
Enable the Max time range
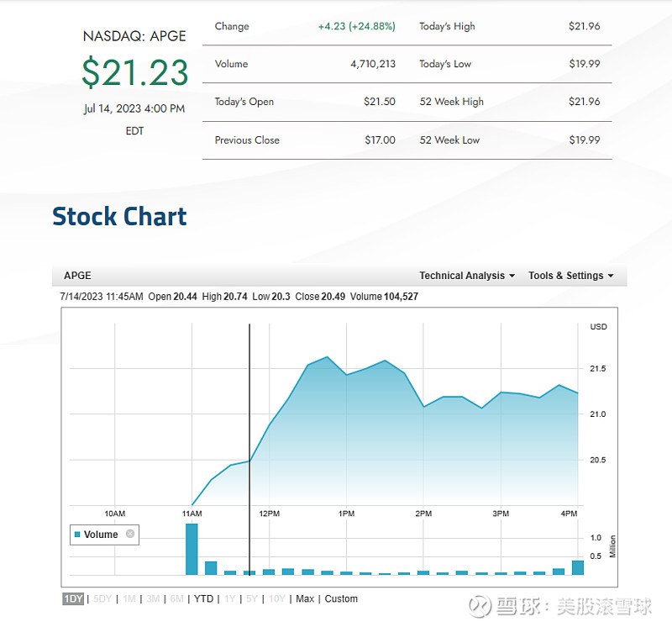306,598
